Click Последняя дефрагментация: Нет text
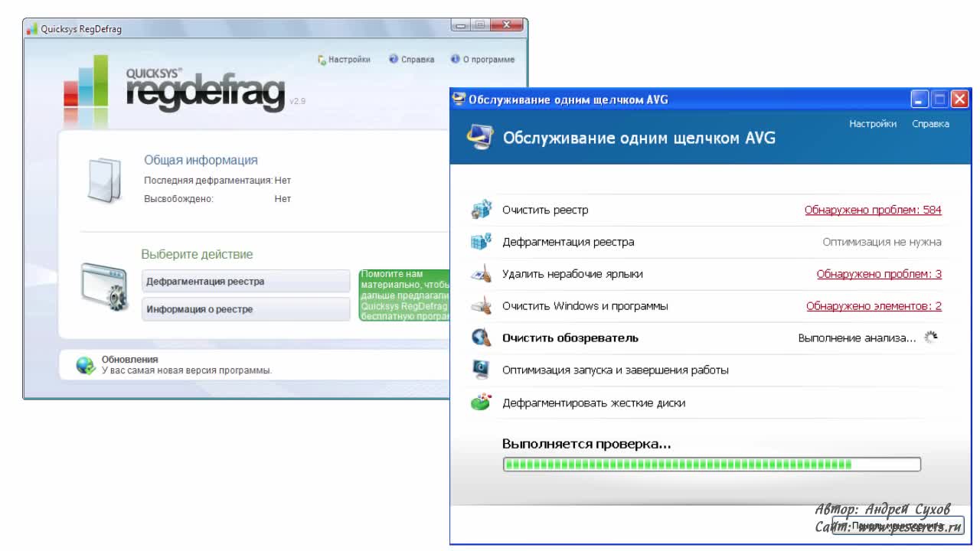Viewport: 980px width, 551px height. point(217,181)
